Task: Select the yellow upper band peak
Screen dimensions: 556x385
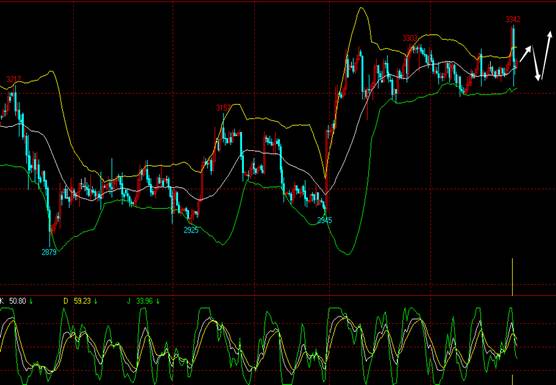Action: [361, 9]
